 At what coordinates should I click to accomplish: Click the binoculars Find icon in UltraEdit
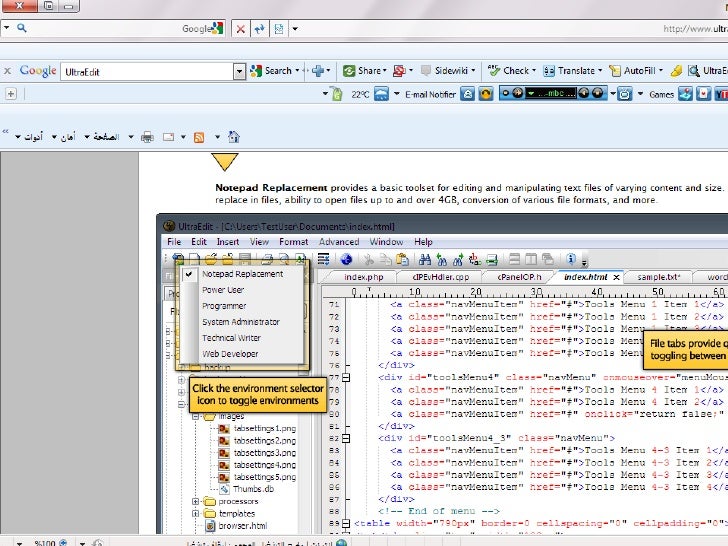tap(425, 260)
